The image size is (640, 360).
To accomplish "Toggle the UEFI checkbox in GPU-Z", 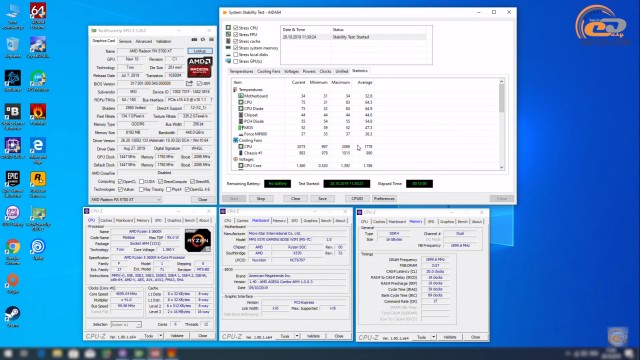I will (x=199, y=84).
